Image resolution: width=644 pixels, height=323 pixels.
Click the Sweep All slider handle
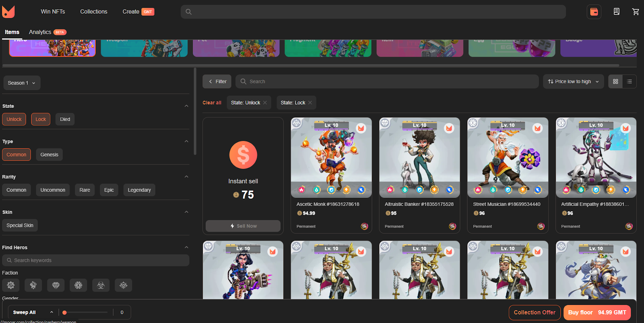pos(64,313)
